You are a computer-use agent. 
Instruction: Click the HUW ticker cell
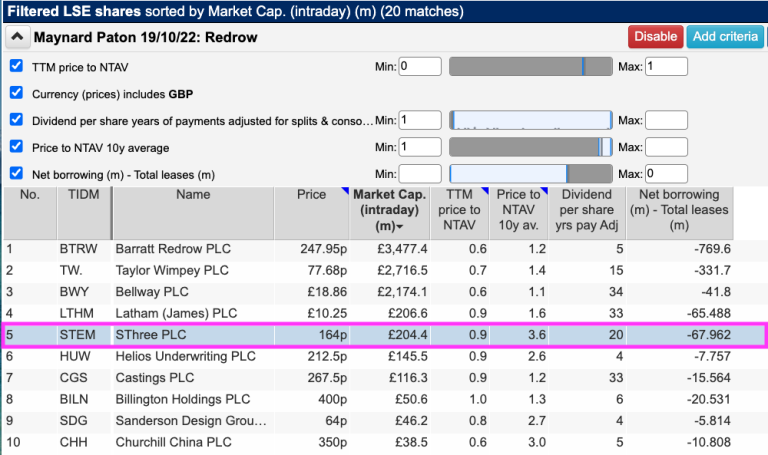pos(75,357)
